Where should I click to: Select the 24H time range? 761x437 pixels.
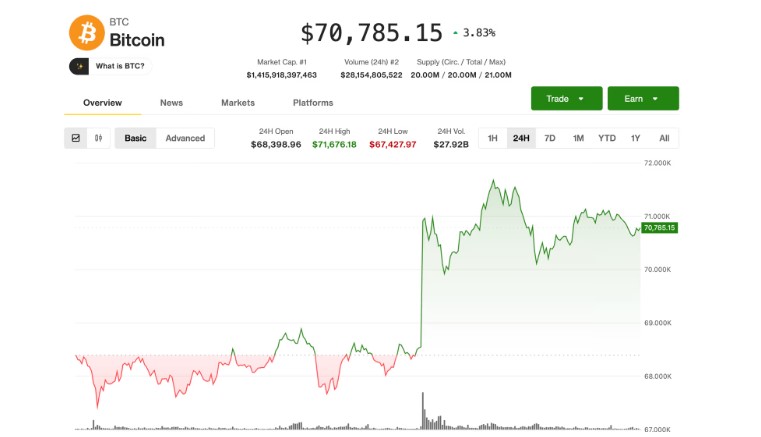pos(521,138)
